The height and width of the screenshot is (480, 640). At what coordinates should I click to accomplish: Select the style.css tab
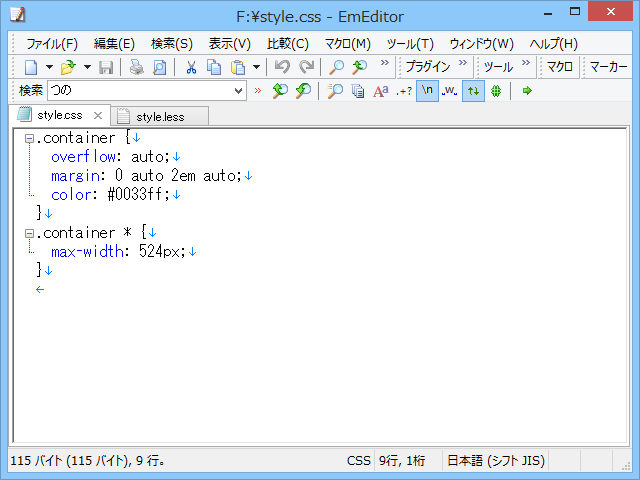(60, 116)
